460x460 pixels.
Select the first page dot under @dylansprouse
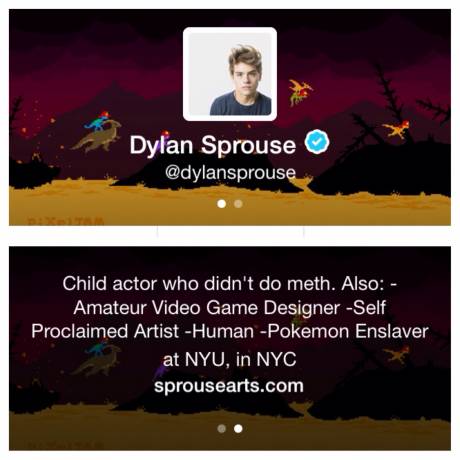pos(221,204)
